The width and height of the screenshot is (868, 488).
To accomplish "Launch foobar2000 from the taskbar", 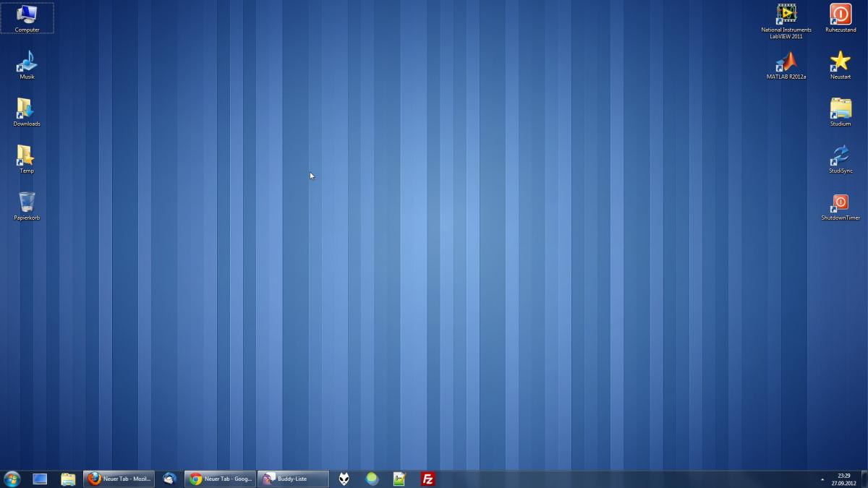I will (x=344, y=479).
